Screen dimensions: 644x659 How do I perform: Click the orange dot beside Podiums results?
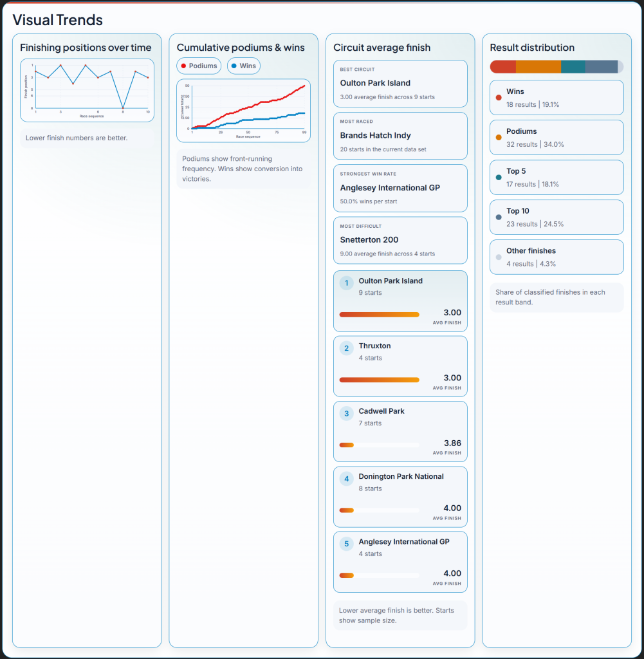[x=499, y=138]
